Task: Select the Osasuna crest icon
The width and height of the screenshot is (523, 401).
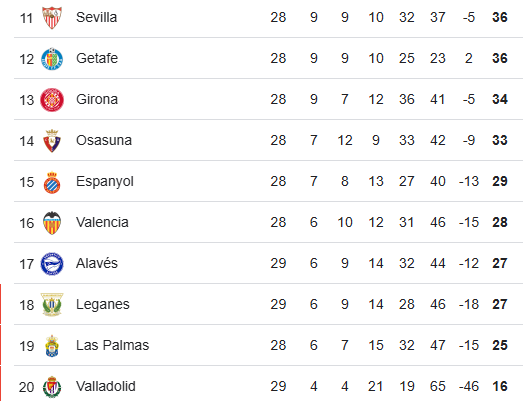Action: coord(52,141)
